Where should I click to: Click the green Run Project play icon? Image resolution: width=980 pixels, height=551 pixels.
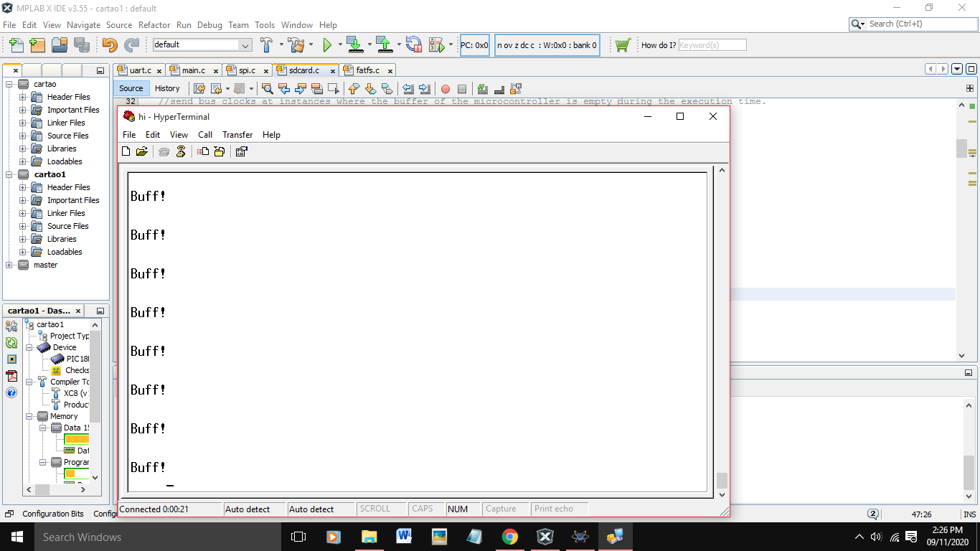click(327, 44)
